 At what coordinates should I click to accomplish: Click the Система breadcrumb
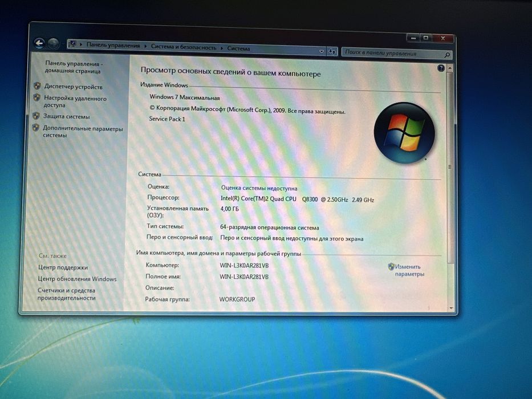tap(238, 48)
